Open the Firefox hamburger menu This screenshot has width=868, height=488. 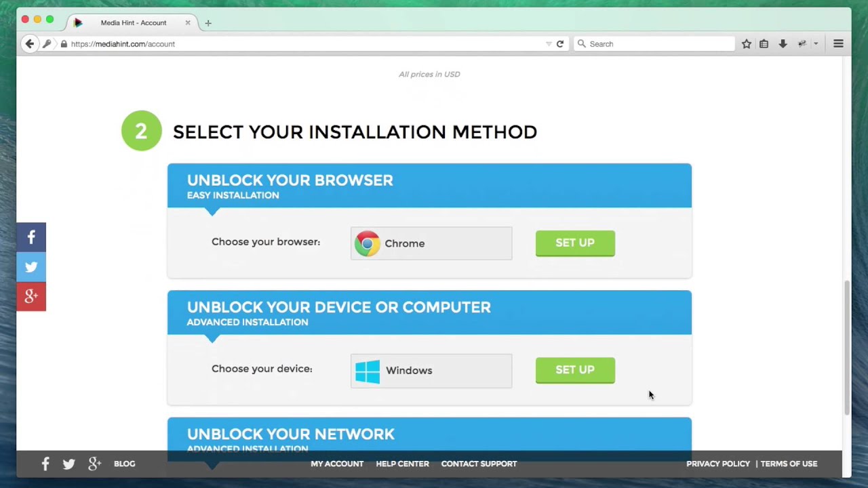[838, 44]
